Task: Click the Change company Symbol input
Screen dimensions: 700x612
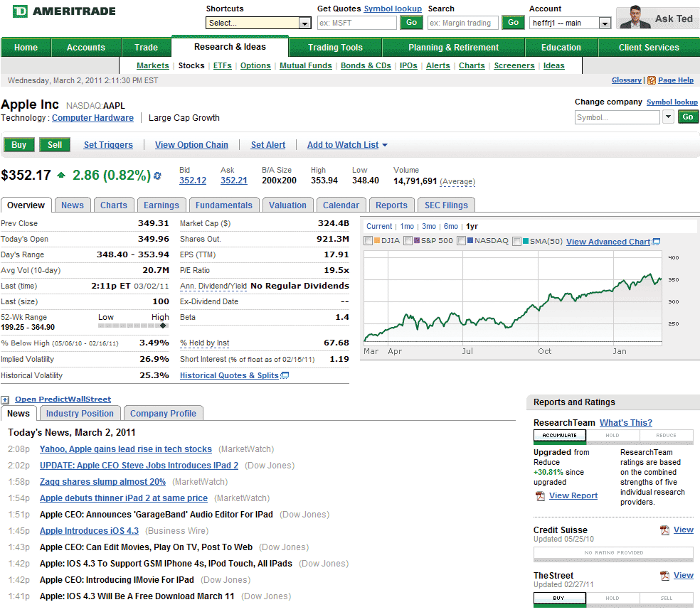Action: coord(617,117)
